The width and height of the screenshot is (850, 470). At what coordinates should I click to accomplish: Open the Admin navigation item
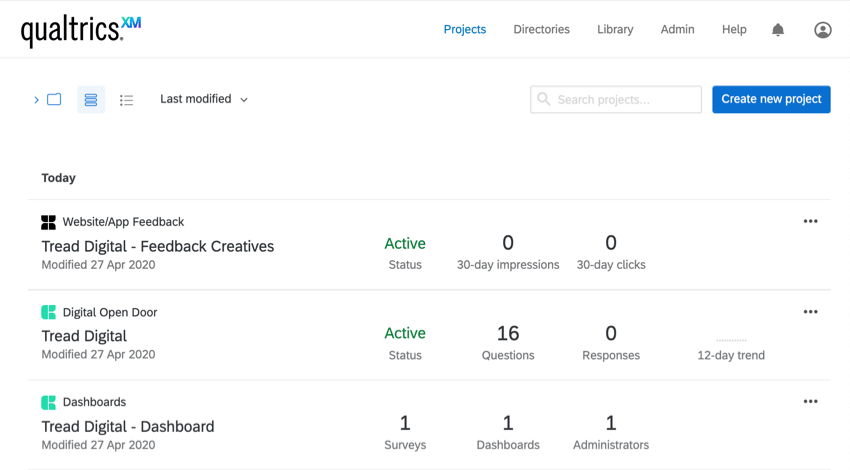point(677,30)
